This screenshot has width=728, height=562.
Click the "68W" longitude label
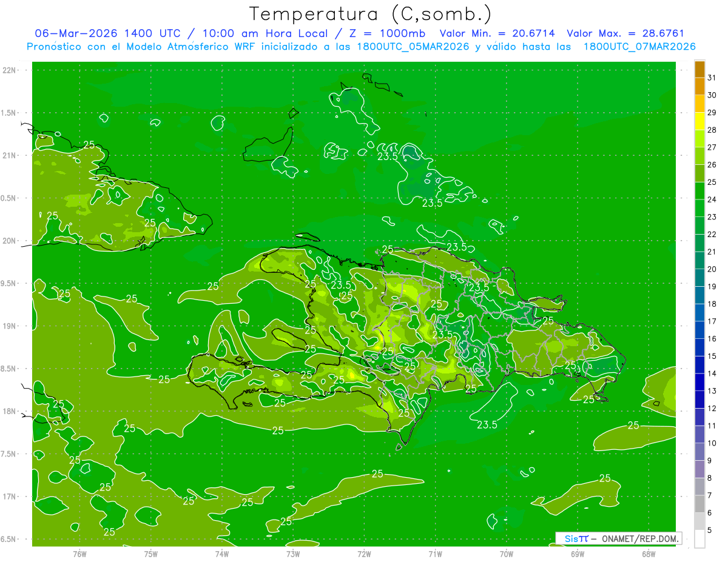coord(648,554)
